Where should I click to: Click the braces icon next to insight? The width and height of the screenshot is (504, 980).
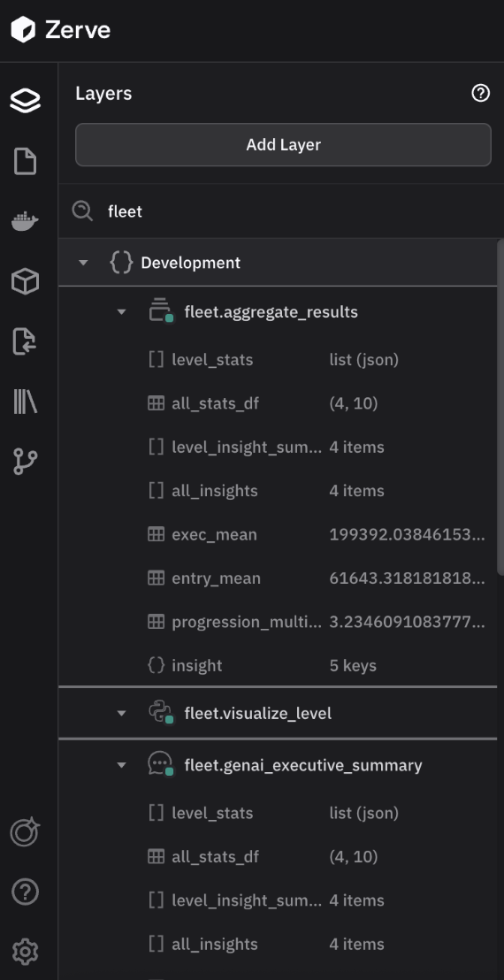157,665
